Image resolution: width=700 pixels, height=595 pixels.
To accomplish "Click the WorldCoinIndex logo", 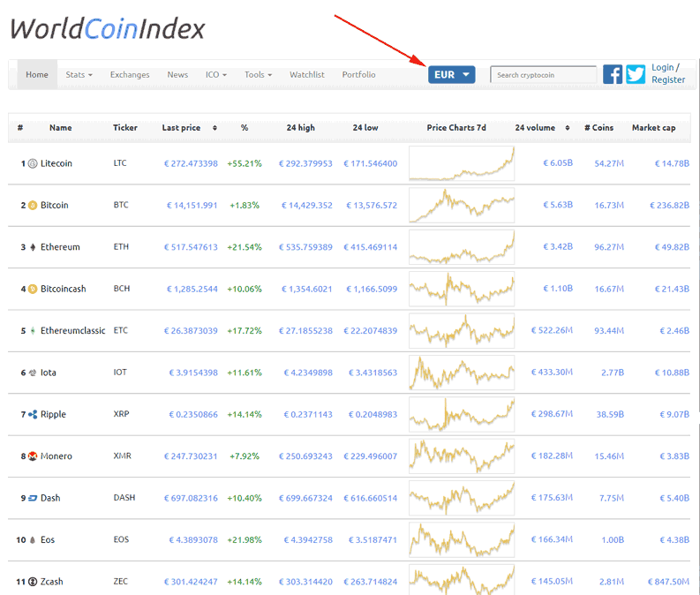I will [x=107, y=29].
